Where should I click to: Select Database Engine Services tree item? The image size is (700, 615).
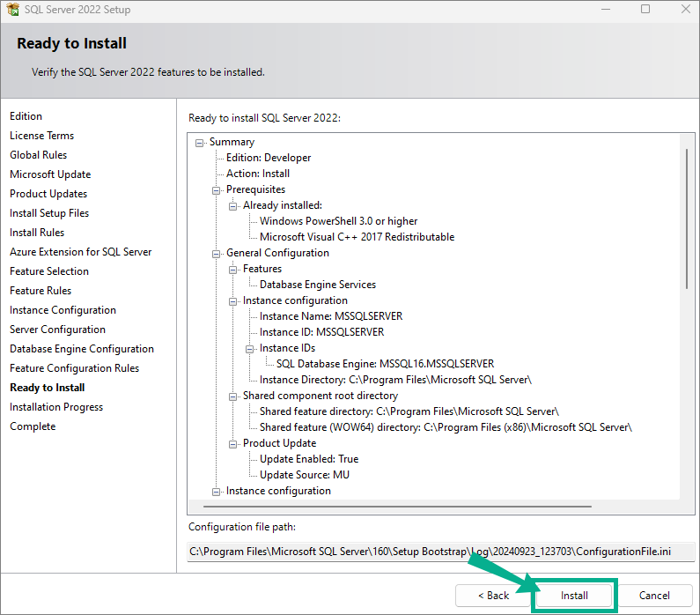(x=317, y=285)
